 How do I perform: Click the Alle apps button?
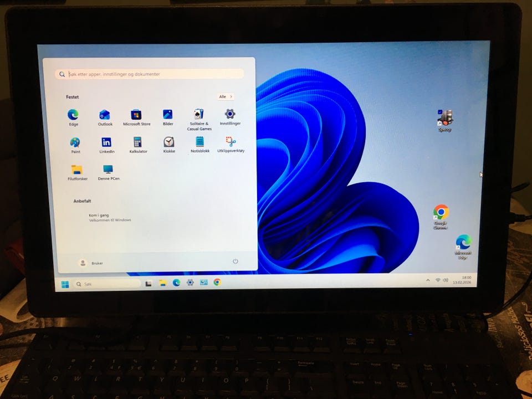226,96
